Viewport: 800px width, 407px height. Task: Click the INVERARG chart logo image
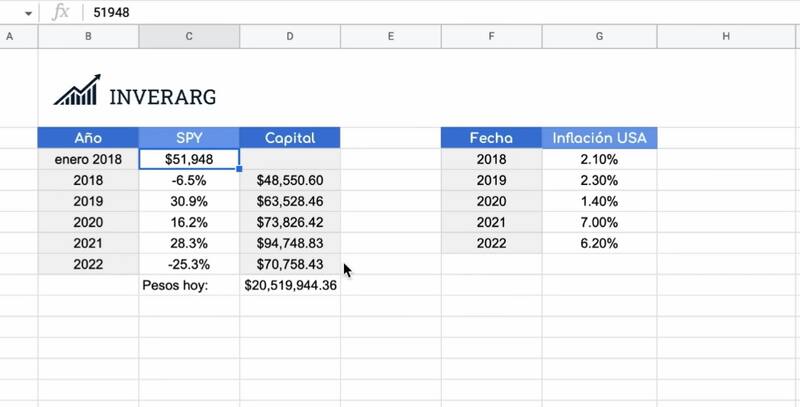pyautogui.click(x=76, y=91)
